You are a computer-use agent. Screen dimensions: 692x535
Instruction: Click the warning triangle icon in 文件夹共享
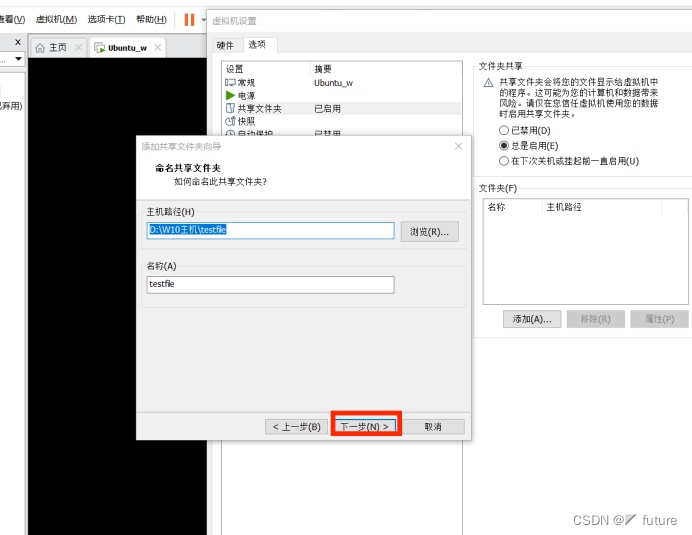(488, 83)
